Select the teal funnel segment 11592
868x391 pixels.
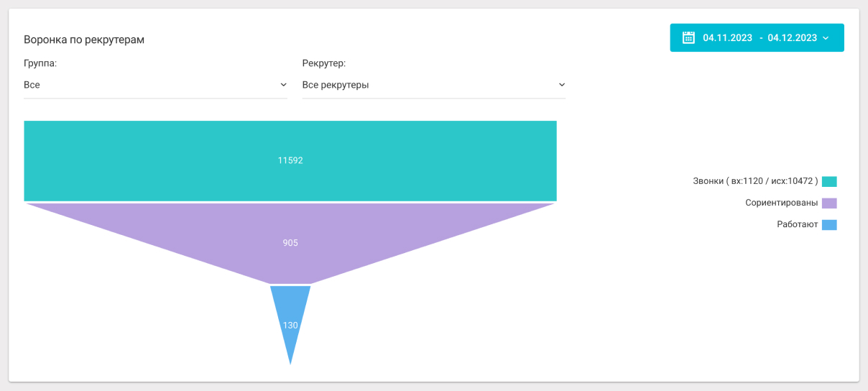290,160
